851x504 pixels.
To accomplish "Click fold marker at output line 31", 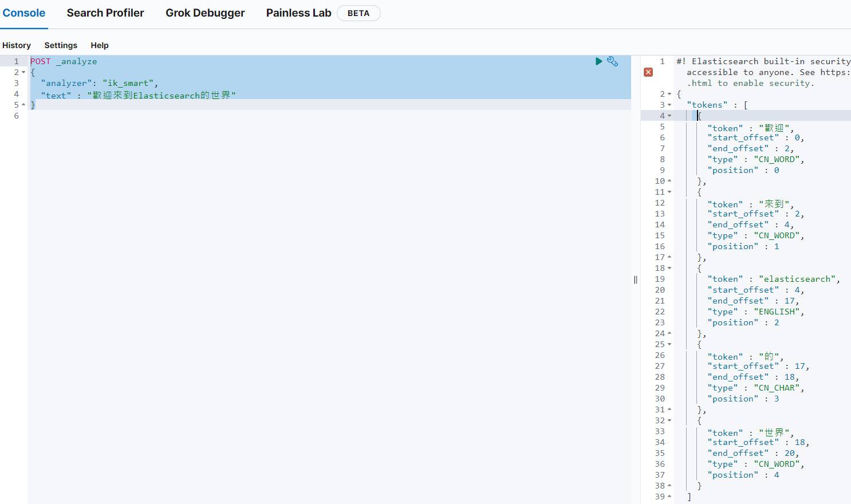I will [x=669, y=410].
